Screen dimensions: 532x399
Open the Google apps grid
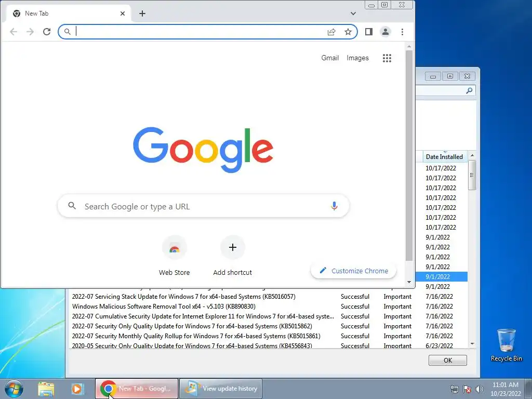coord(387,58)
